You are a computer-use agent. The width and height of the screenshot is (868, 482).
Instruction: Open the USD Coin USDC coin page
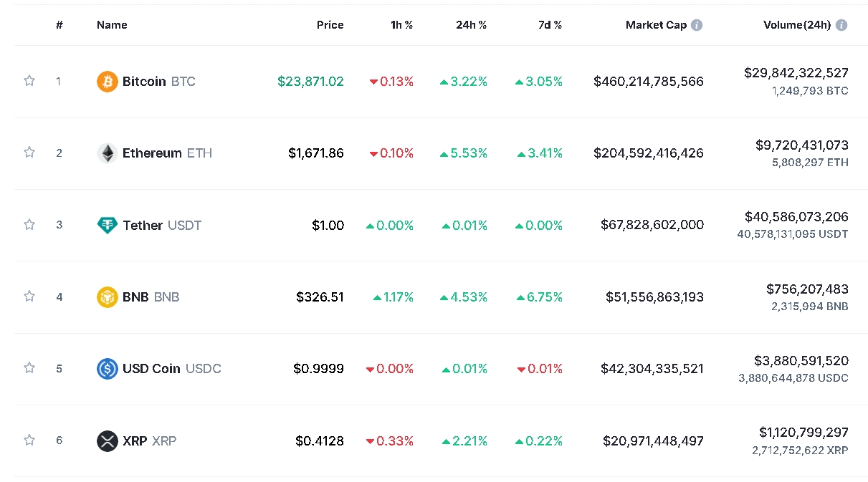click(159, 369)
